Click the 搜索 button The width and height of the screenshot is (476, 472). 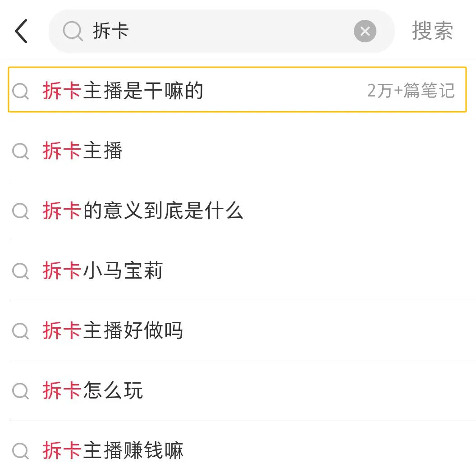(x=432, y=31)
